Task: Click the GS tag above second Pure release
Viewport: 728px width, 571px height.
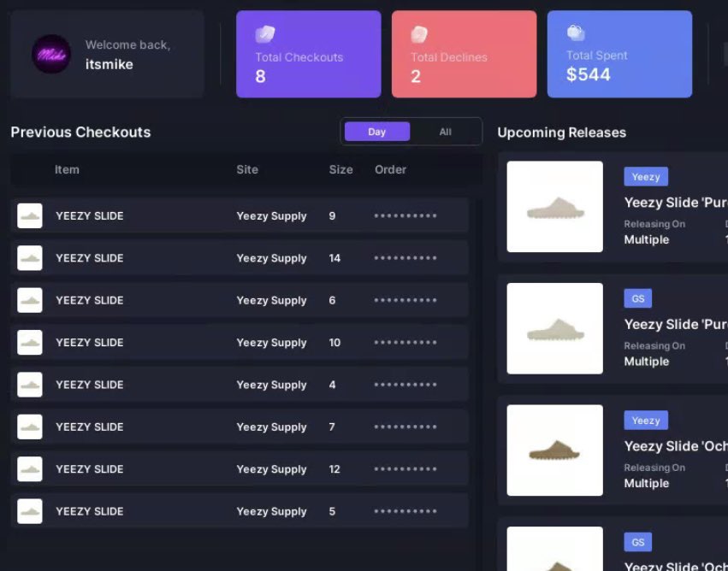Action: [x=638, y=298]
